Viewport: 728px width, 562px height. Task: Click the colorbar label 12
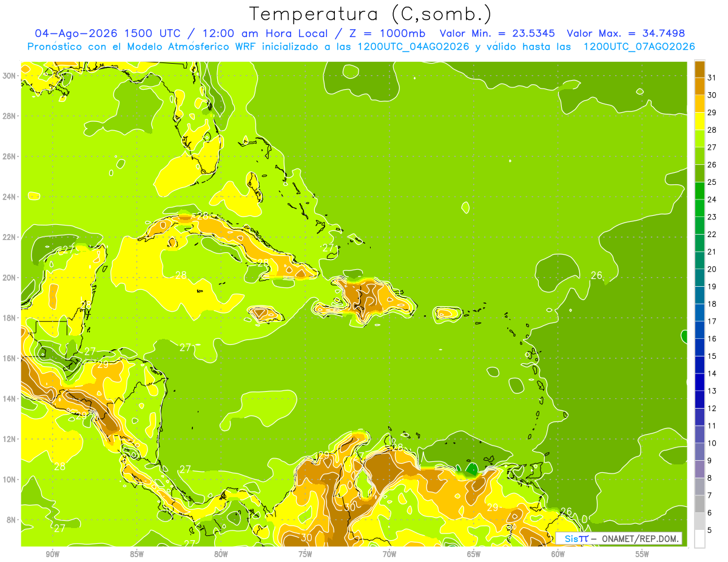pos(712,409)
